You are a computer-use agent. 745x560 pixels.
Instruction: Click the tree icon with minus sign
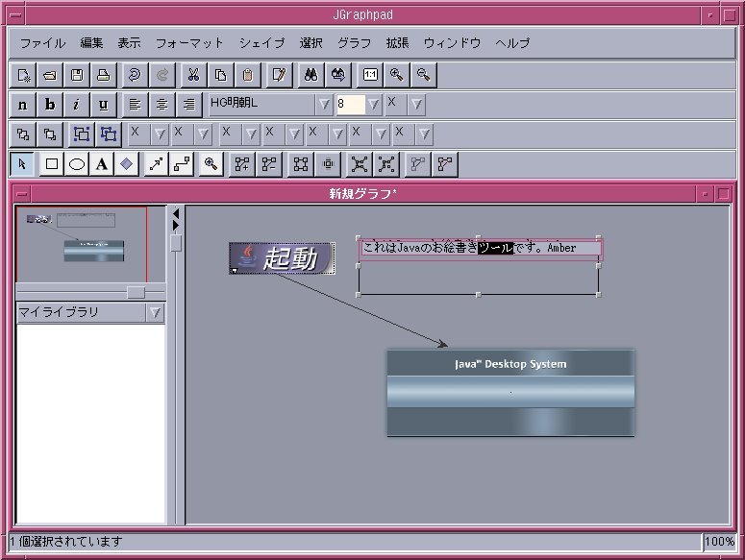pyautogui.click(x=269, y=164)
